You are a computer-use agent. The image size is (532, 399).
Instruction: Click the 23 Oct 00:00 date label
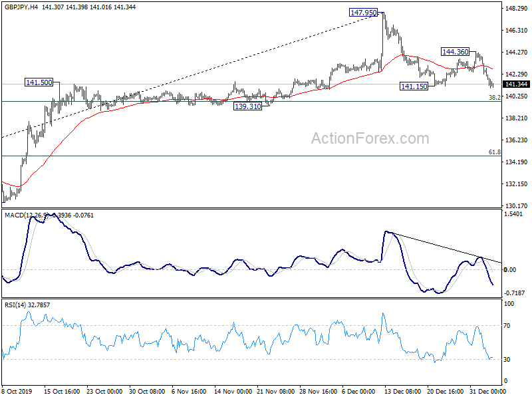point(104,392)
